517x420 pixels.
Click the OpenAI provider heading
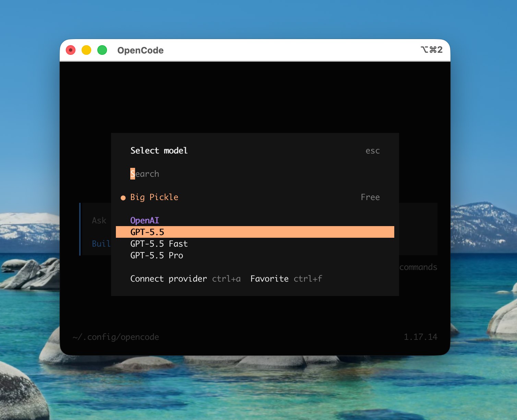145,220
